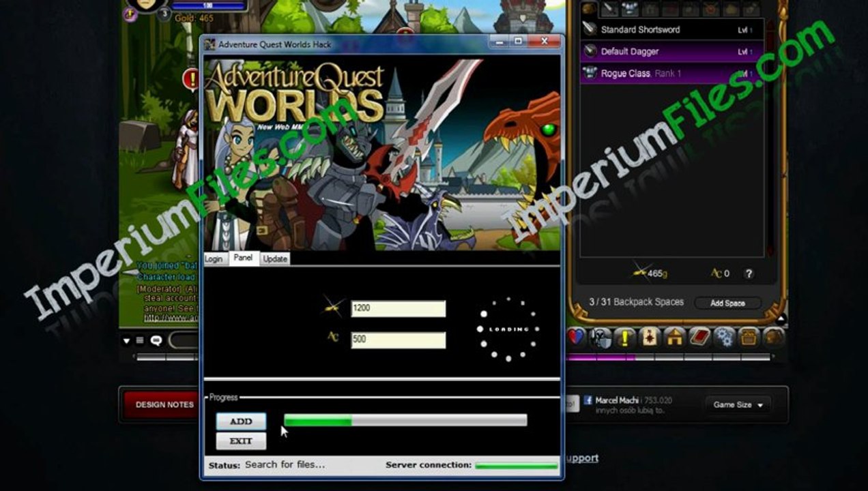Viewport: 868px width, 491px height.
Task: Click the help question mark in inventory
Action: (749, 273)
